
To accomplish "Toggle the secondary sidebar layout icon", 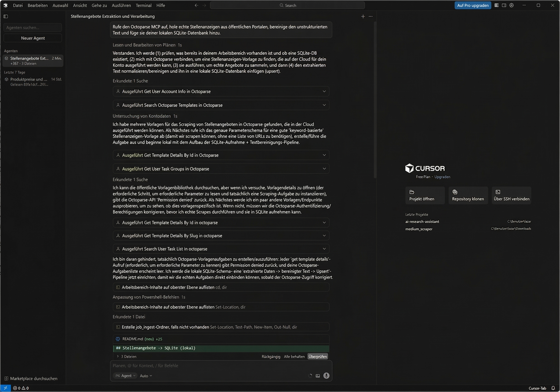I will click(504, 5).
